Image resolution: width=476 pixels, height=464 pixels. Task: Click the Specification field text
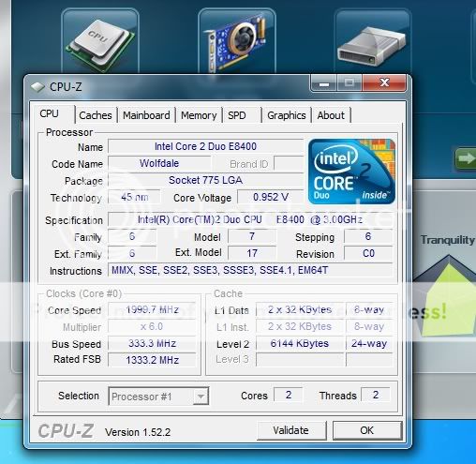(250, 219)
